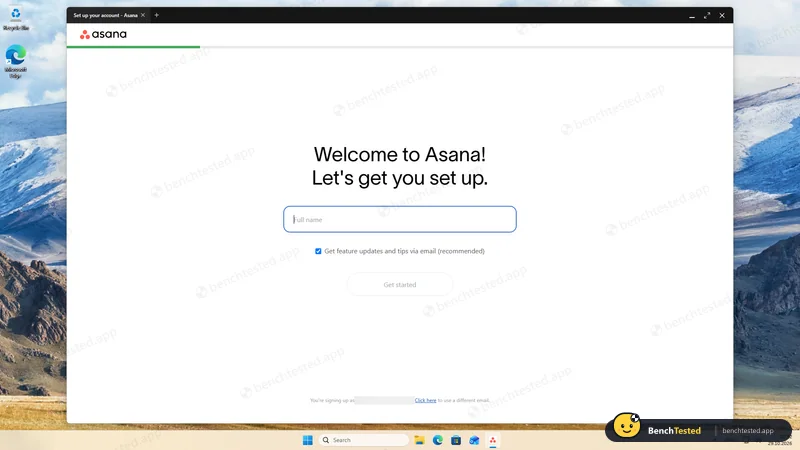Click the 'You're signing up as' text
The image size is (800, 450).
coord(332,401)
